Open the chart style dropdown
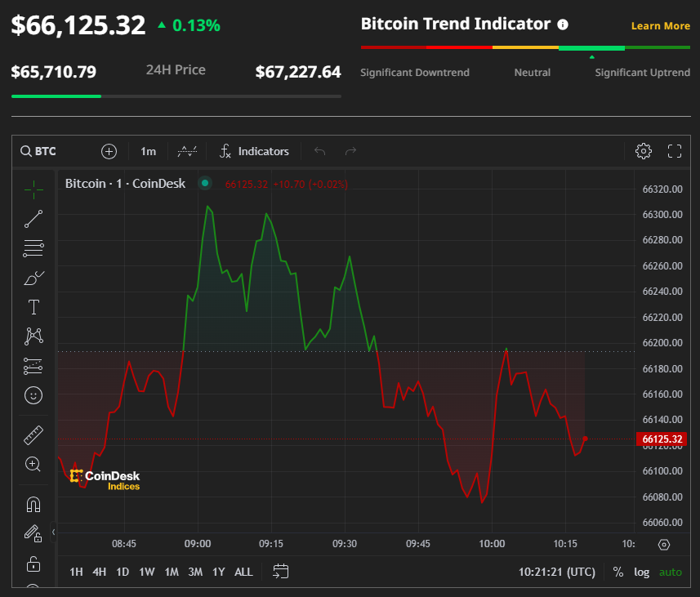Image resolution: width=700 pixels, height=597 pixels. point(188,151)
